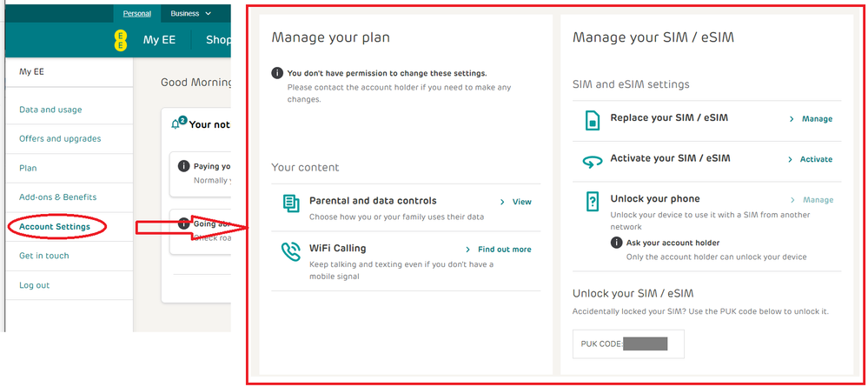Open Account Settings in the sidebar
Viewport: 868px width, 387px height.
(x=54, y=227)
